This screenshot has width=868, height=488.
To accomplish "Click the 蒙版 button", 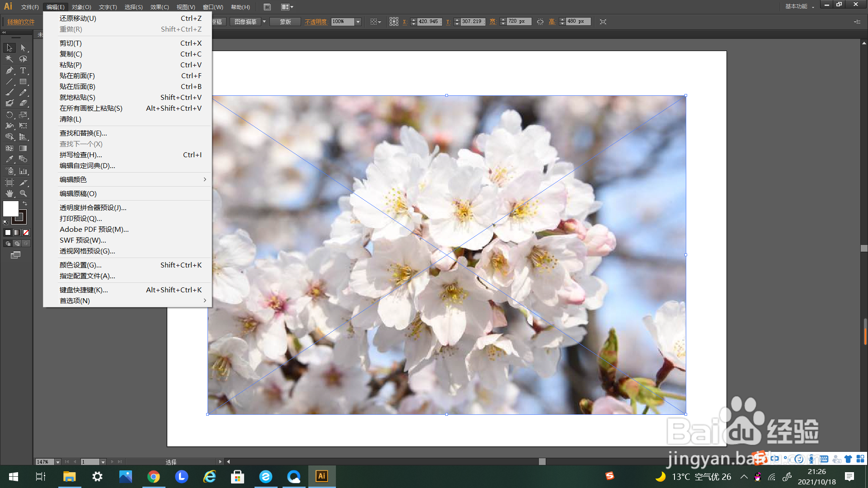I will [285, 22].
